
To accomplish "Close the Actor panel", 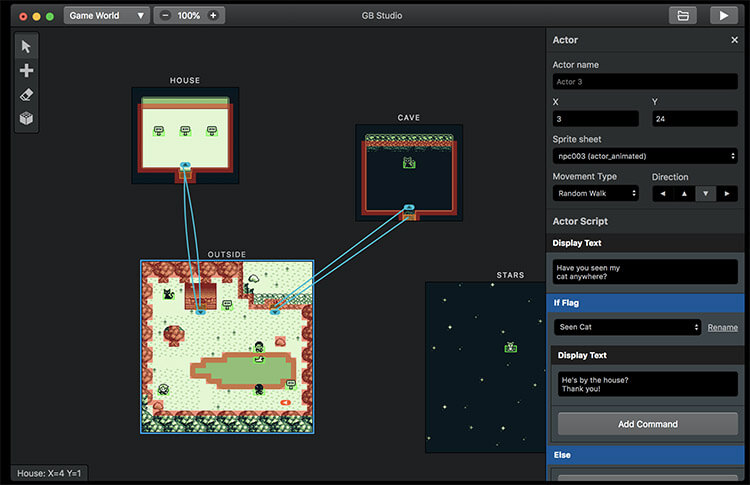I will (734, 40).
